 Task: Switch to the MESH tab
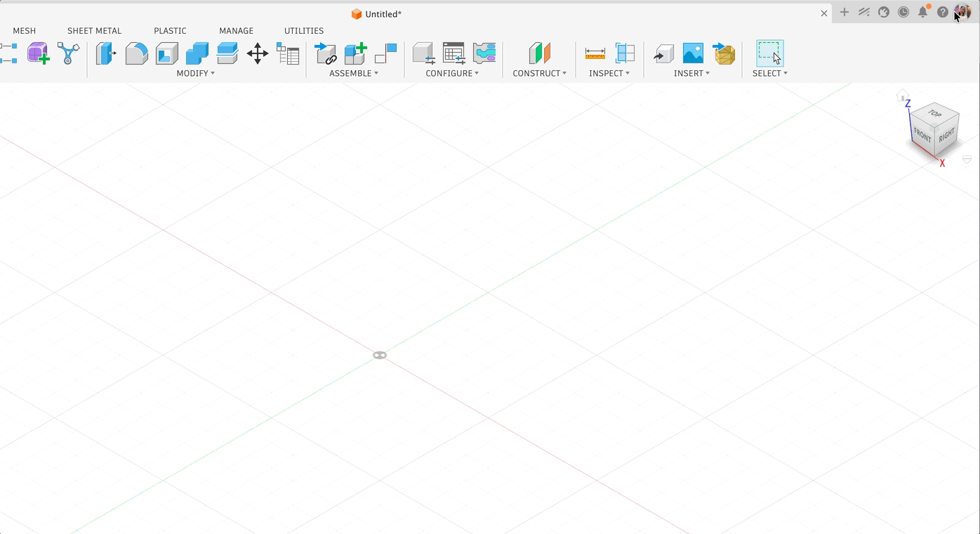pyautogui.click(x=25, y=31)
